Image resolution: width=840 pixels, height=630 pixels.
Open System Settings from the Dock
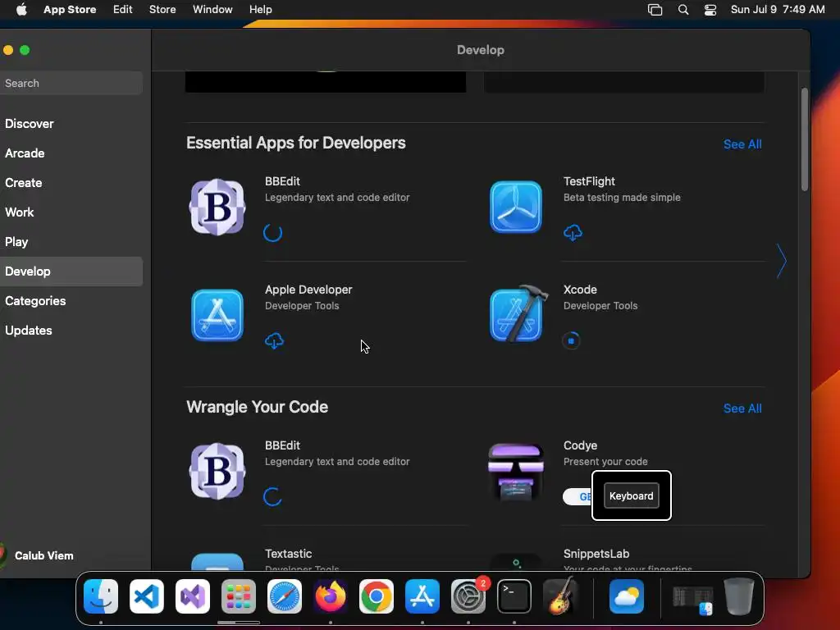click(468, 596)
